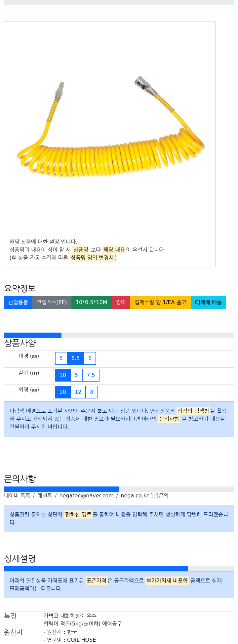Viewport: 238px width, 644px height.
Task: Click the 코일호스(PE) gray tag
Action: click(52, 302)
